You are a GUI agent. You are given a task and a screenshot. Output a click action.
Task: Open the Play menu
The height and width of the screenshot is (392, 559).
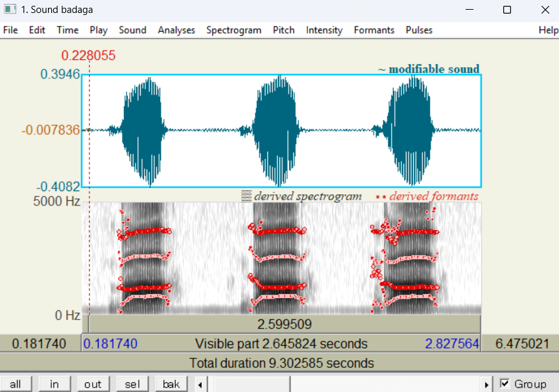coord(99,30)
